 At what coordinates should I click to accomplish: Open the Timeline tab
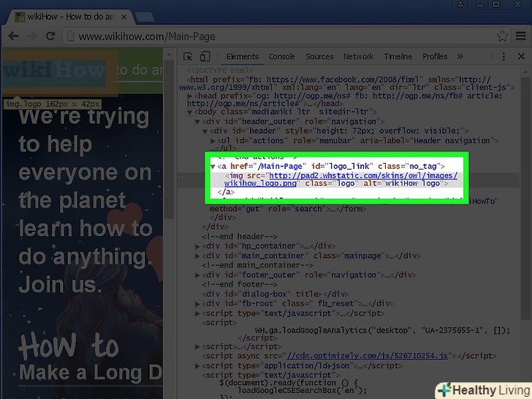(398, 57)
